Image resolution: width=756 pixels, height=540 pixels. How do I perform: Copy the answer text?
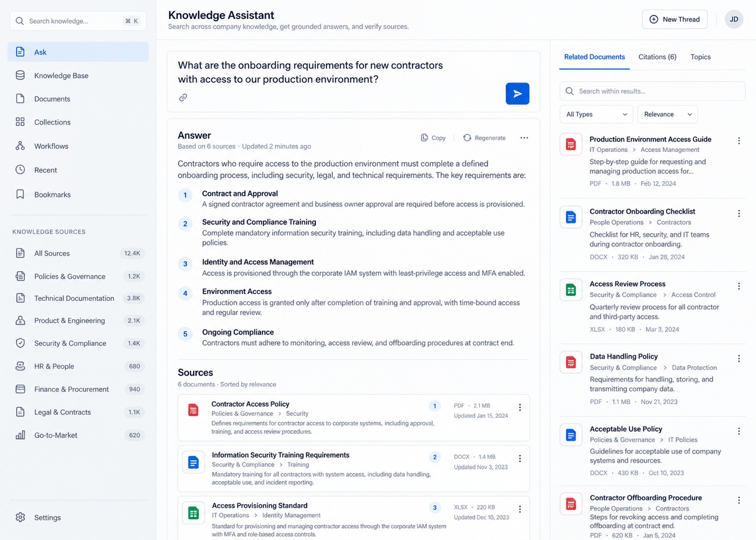tap(433, 138)
